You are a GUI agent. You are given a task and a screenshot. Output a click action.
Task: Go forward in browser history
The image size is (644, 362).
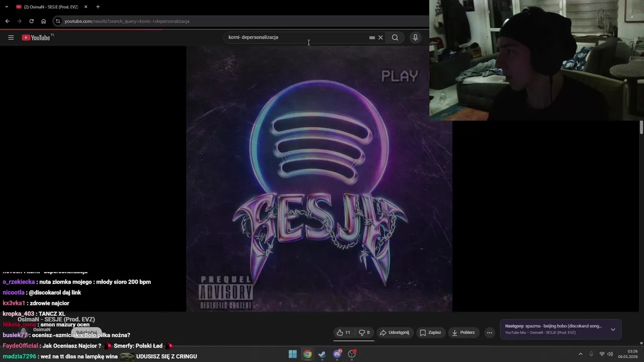click(19, 21)
